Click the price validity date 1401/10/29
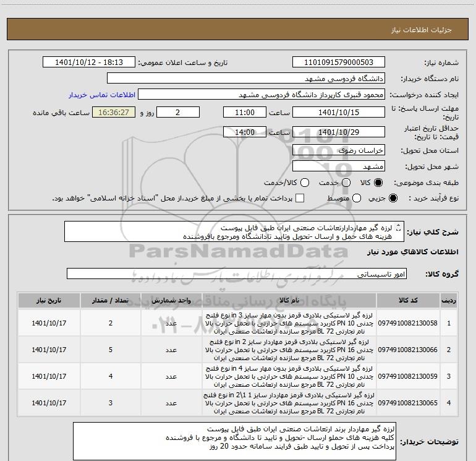 (x=339, y=132)
